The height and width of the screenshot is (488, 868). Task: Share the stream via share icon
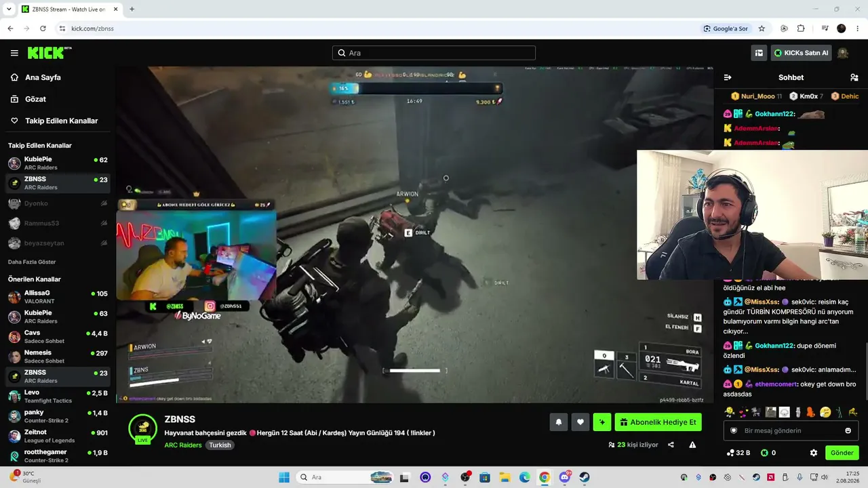(x=671, y=445)
